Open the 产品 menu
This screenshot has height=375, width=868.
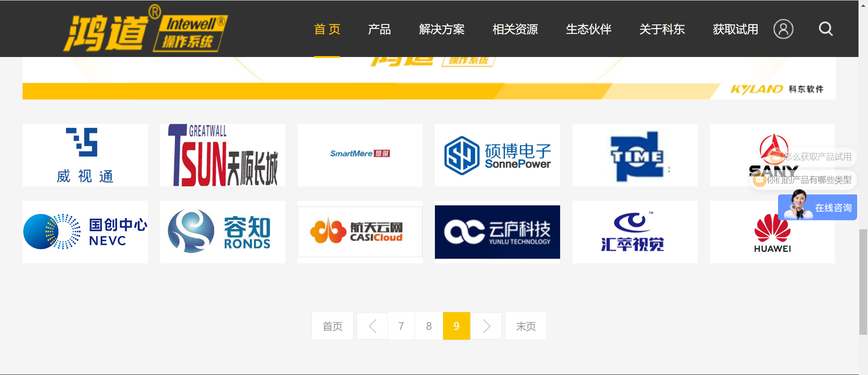pyautogui.click(x=379, y=29)
